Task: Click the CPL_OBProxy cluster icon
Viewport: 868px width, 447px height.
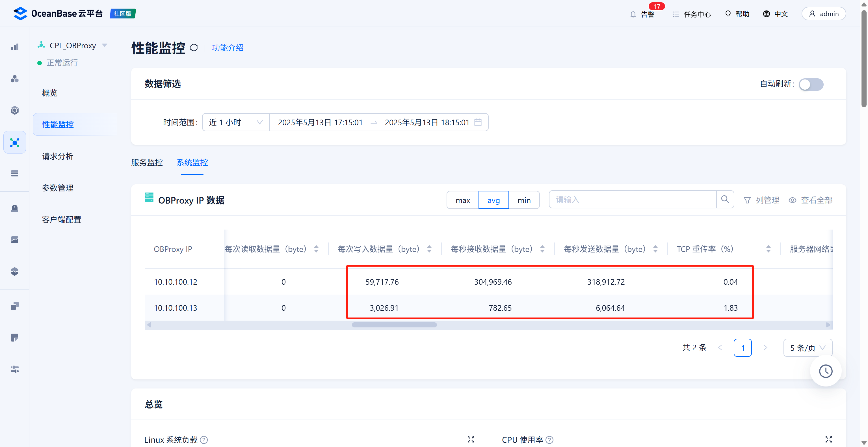Action: tap(41, 45)
